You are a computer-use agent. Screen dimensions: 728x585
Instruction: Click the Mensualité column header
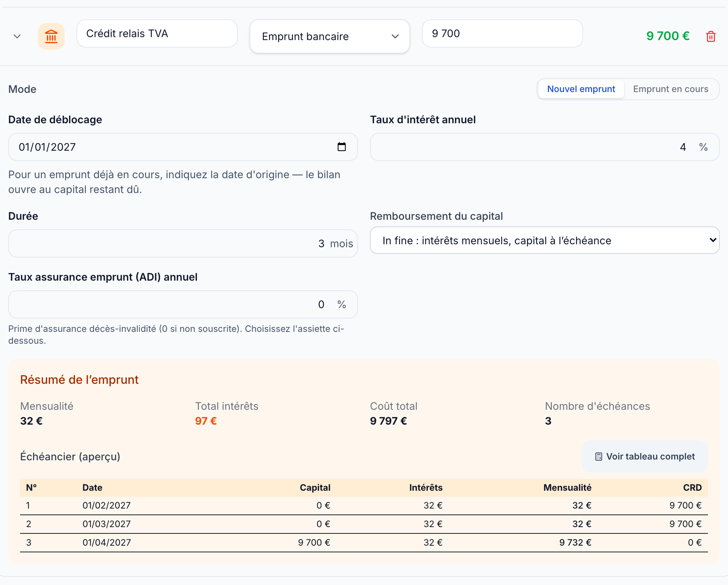point(568,488)
